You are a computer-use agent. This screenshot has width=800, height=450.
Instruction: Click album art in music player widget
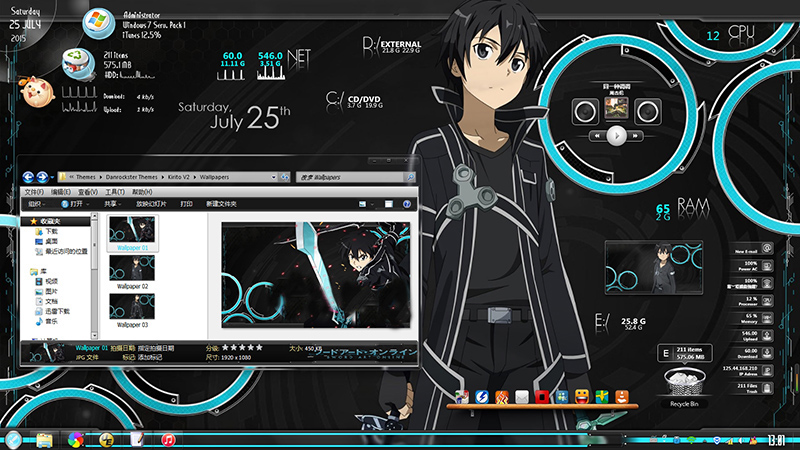616,109
